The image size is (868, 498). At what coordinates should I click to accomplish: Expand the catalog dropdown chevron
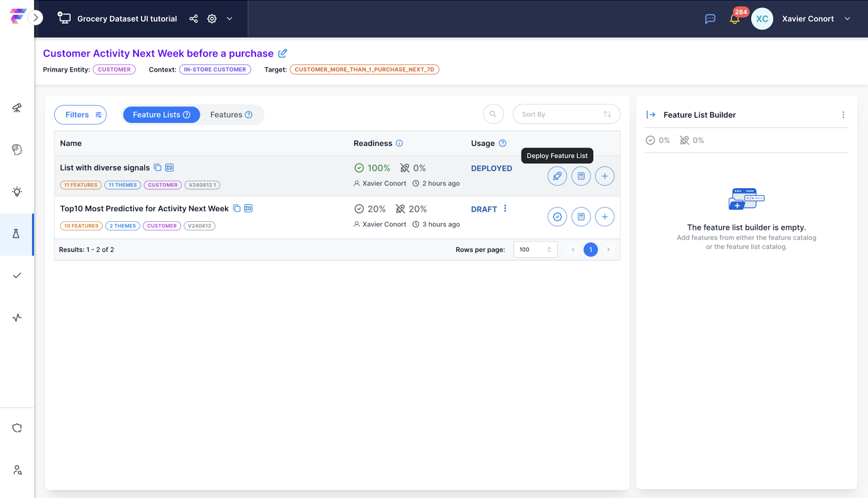tap(230, 18)
